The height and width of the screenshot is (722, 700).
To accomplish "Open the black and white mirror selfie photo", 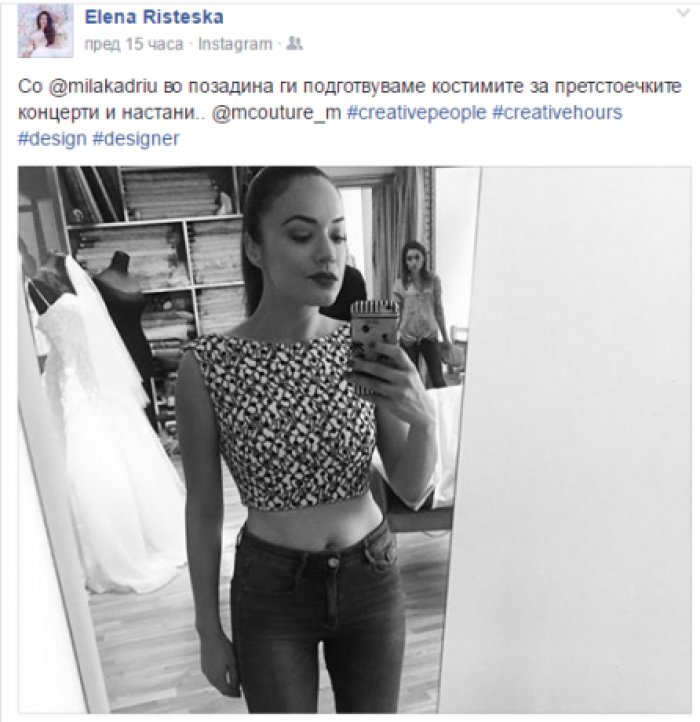I will point(355,440).
